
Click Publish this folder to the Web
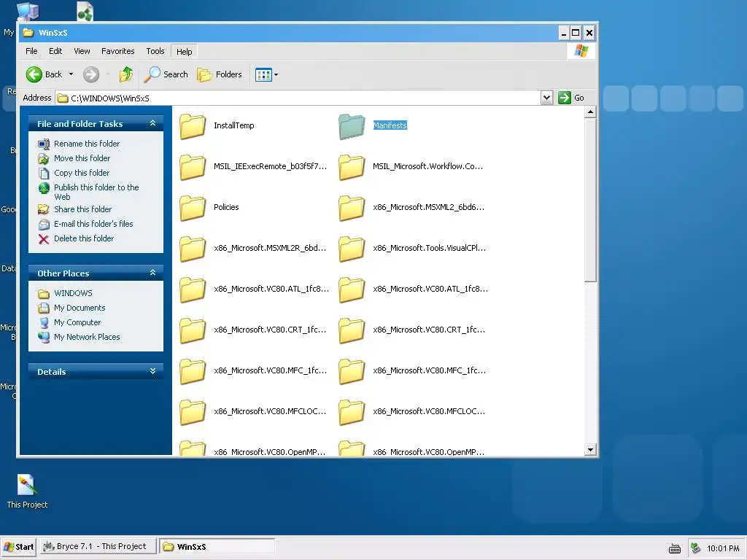[x=96, y=192]
